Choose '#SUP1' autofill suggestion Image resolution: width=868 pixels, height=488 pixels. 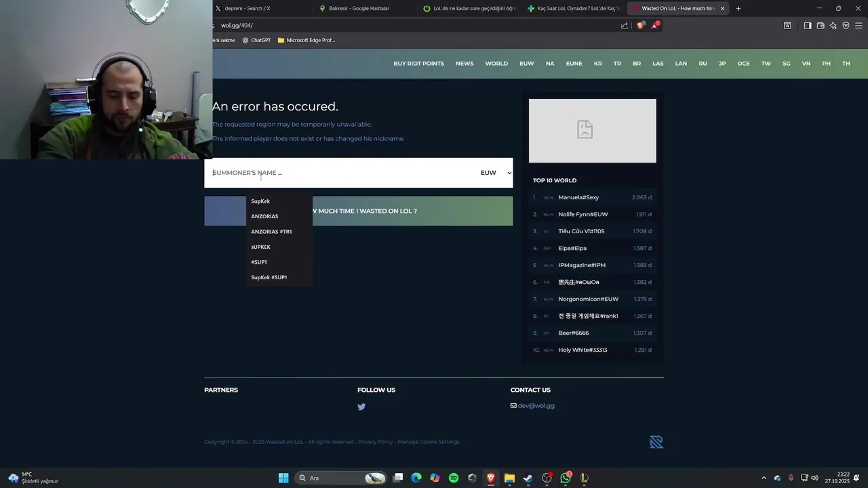point(279,262)
